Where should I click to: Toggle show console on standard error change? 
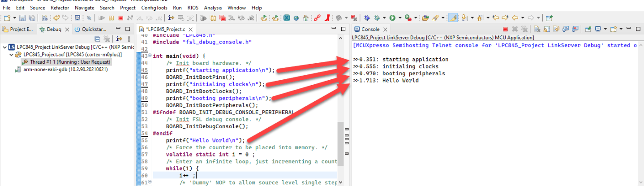[575, 29]
